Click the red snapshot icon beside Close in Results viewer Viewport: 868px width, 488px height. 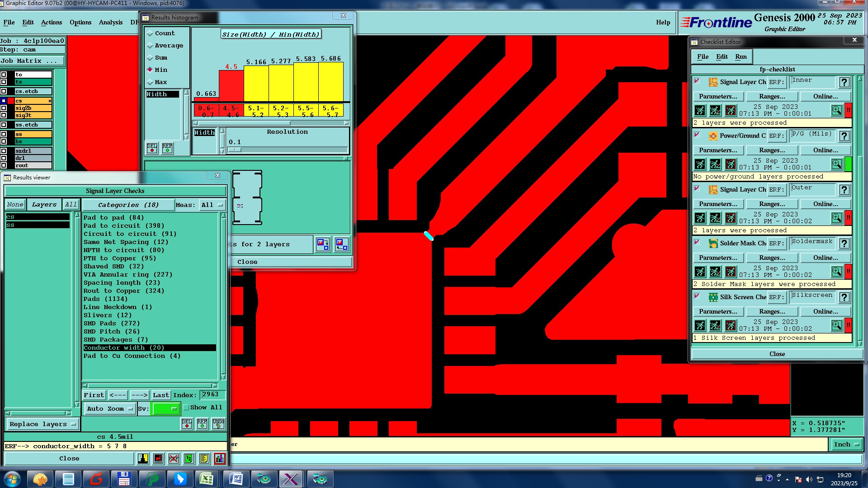pos(158,459)
